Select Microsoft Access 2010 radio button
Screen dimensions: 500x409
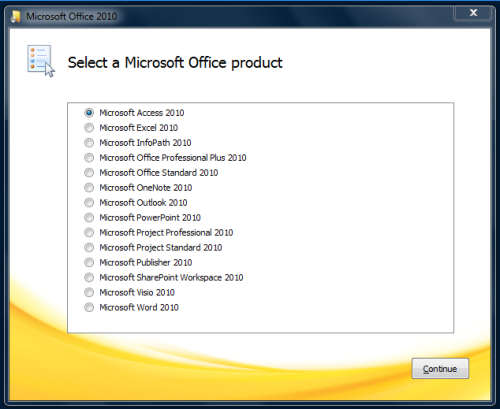pyautogui.click(x=89, y=113)
